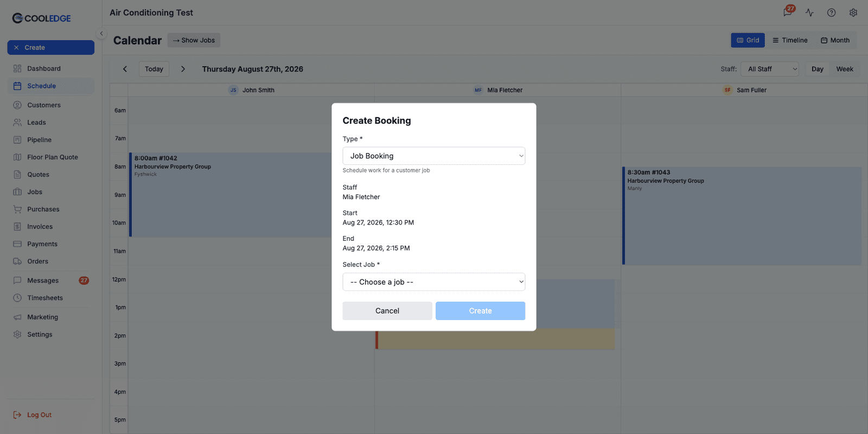Select the Day view toggle

[818, 69]
